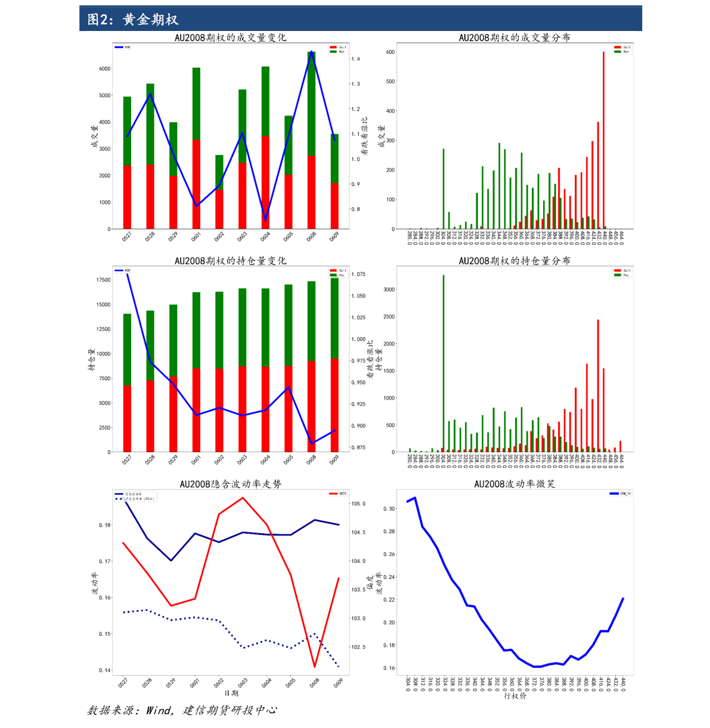Click the red line peak in 隐含波动率走势 chart
Screen dimensions: 710x728
coord(243,497)
